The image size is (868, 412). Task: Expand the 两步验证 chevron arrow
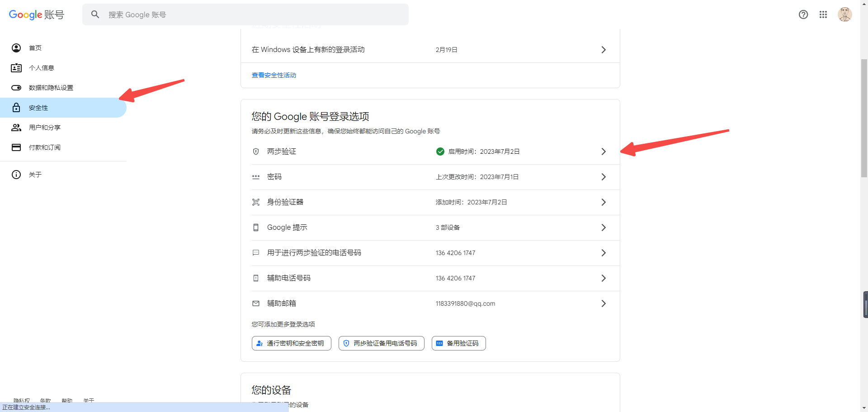pyautogui.click(x=604, y=152)
